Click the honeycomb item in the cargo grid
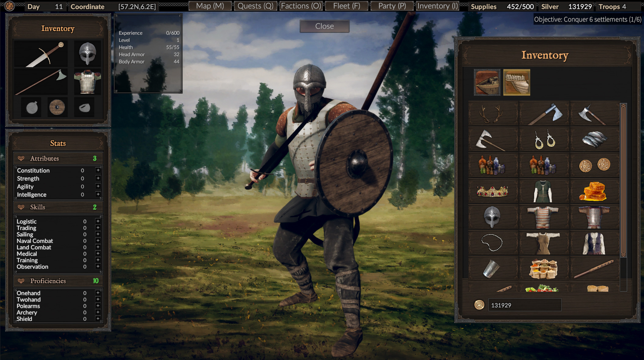644x360 pixels. point(594,190)
